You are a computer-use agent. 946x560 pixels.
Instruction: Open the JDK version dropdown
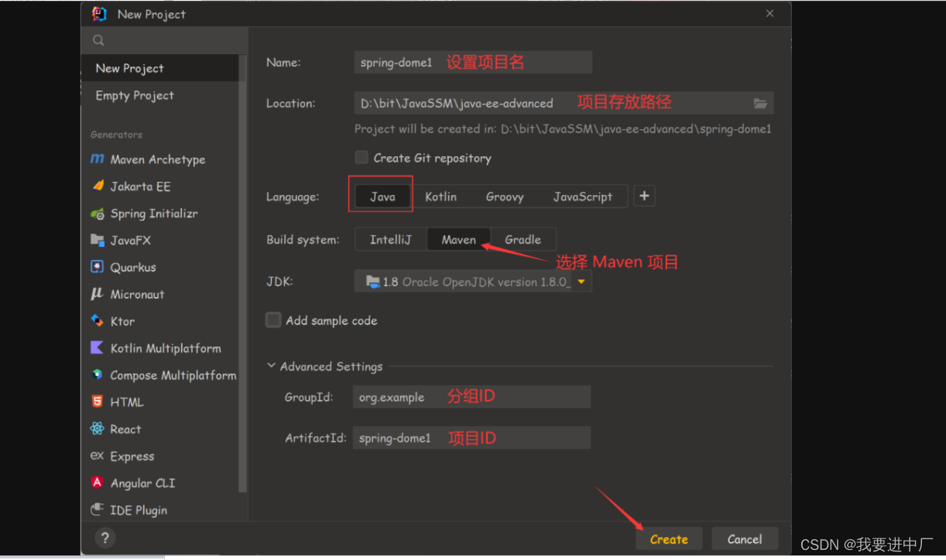(581, 281)
